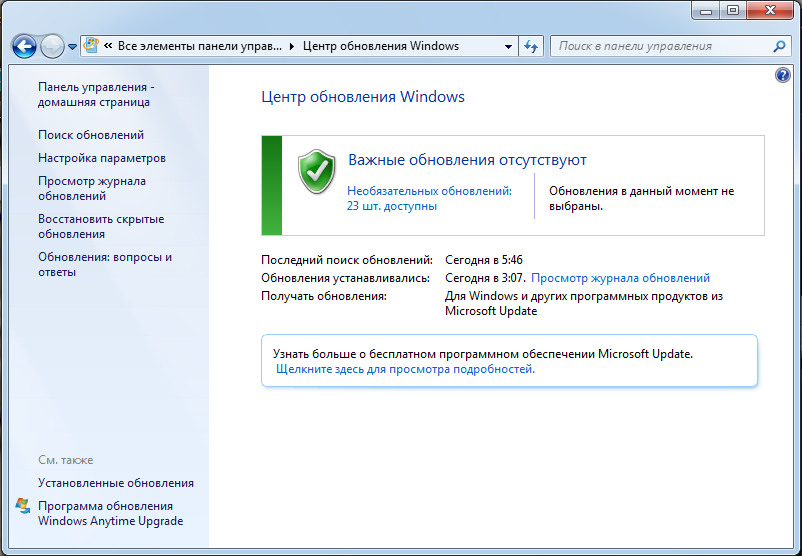Open recent pages dropdown next to Forward arrow

click(73, 47)
